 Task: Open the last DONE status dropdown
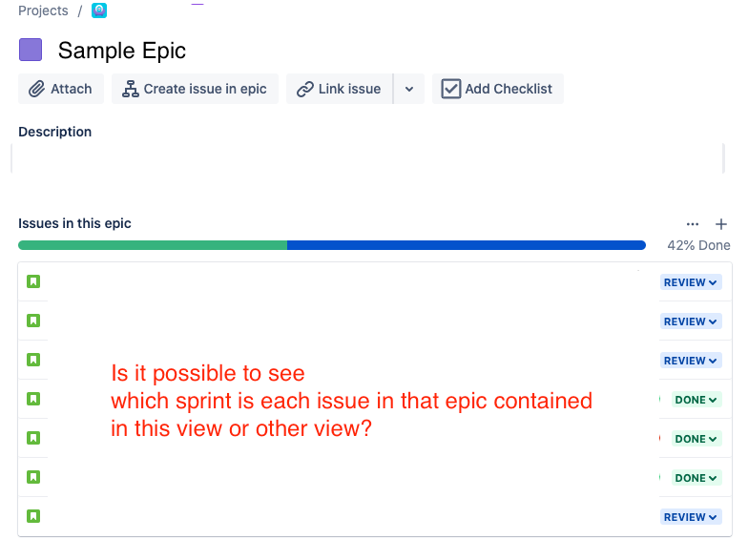pyautogui.click(x=696, y=477)
